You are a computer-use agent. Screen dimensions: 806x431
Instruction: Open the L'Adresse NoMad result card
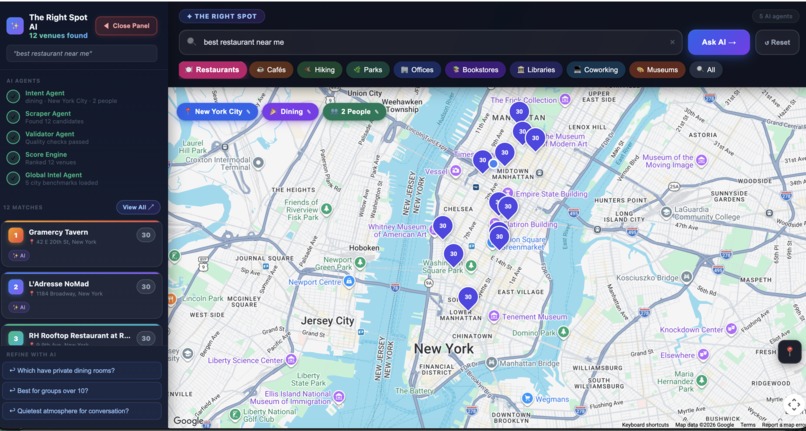point(82,296)
